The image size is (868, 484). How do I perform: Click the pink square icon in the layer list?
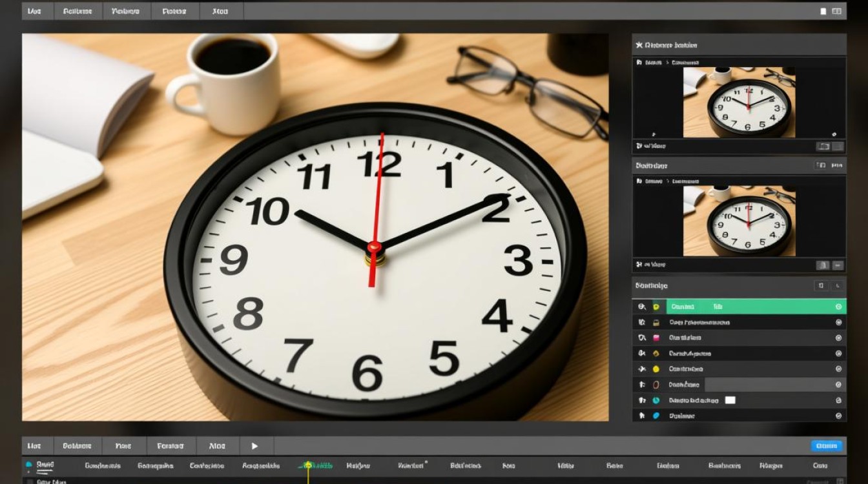point(656,338)
